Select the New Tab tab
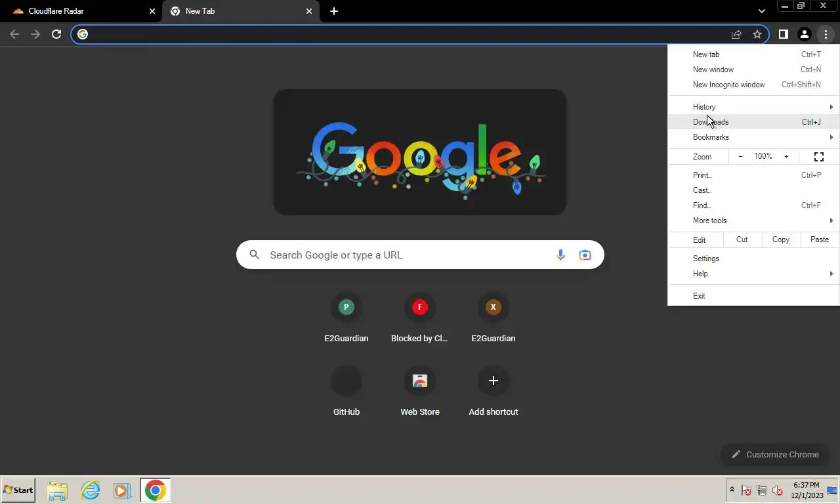 [x=240, y=11]
